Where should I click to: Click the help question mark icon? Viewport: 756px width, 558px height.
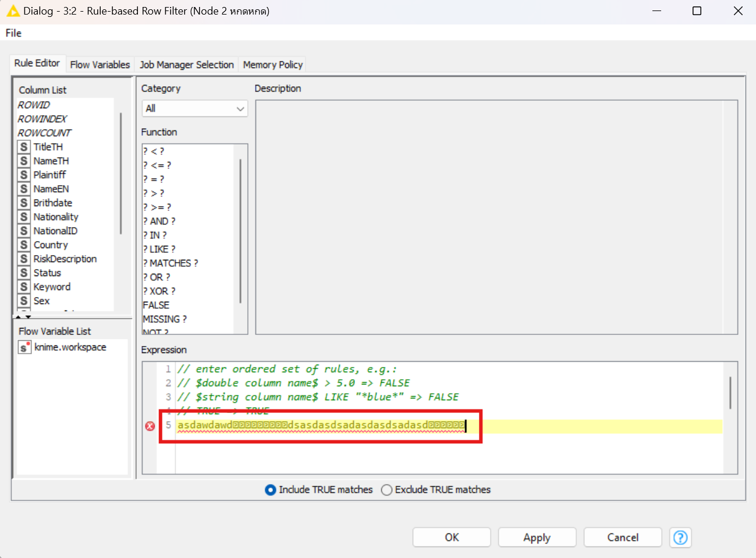point(680,537)
